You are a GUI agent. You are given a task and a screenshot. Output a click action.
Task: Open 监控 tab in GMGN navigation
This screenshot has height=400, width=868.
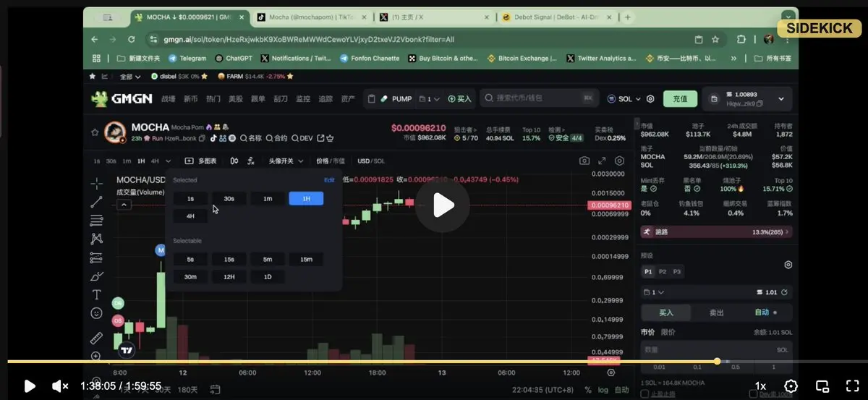pyautogui.click(x=303, y=98)
